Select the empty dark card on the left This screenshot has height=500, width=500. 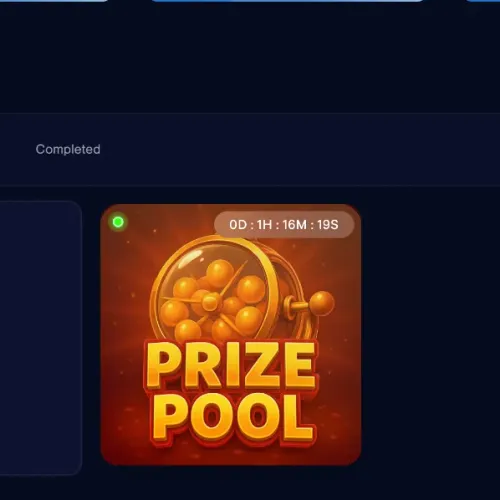tap(41, 337)
